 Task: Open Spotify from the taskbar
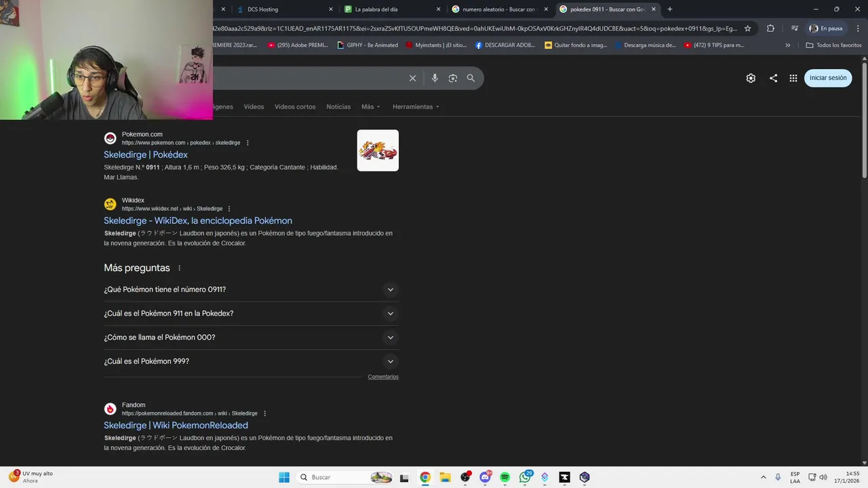[x=505, y=477]
